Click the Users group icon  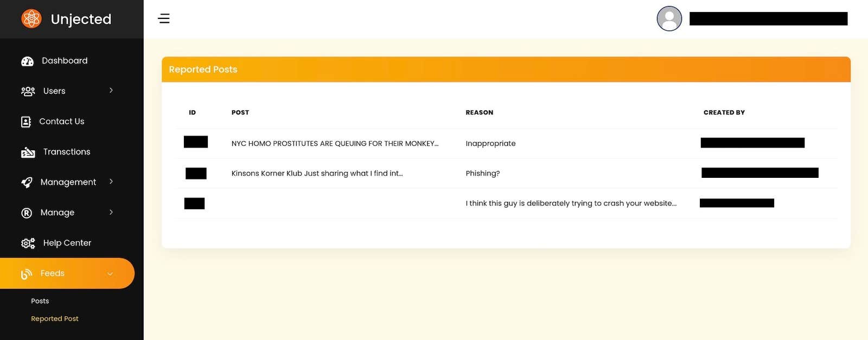pyautogui.click(x=28, y=91)
